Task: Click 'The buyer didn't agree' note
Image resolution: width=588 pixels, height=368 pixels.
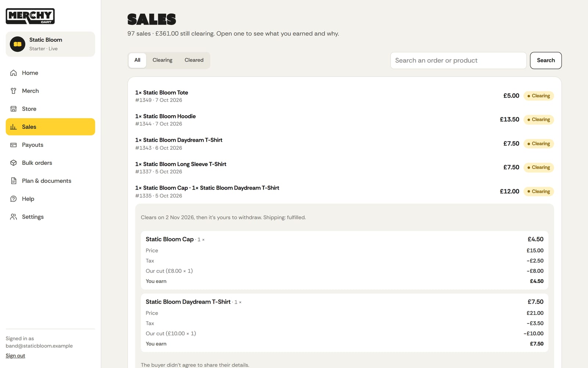Action: [195, 365]
